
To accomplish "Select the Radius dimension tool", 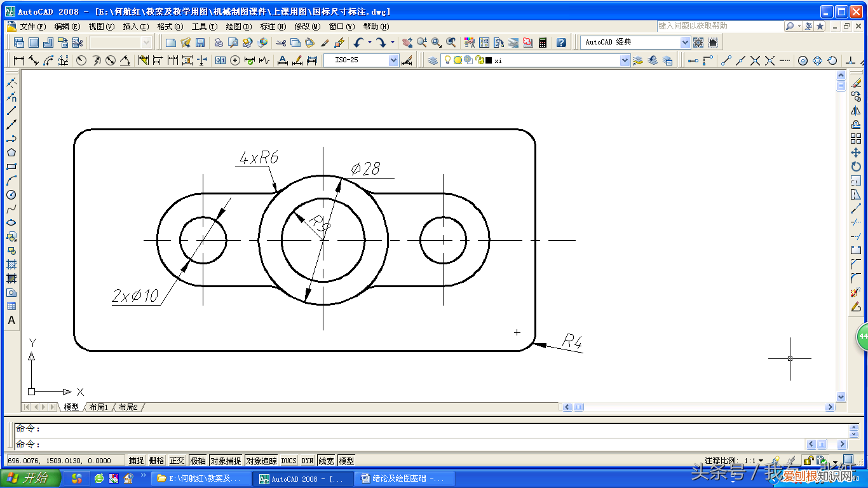I will click(81, 60).
